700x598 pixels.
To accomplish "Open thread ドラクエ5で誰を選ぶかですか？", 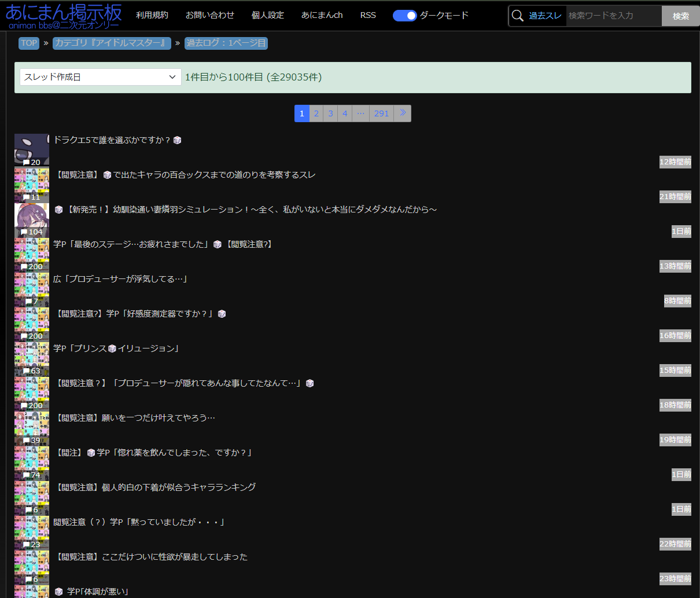I will tap(117, 140).
